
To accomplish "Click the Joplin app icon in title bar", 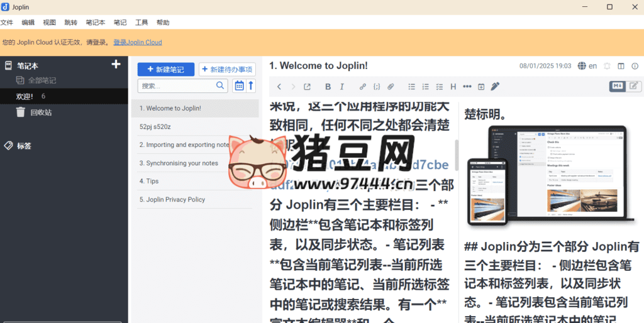I will click(6, 7).
